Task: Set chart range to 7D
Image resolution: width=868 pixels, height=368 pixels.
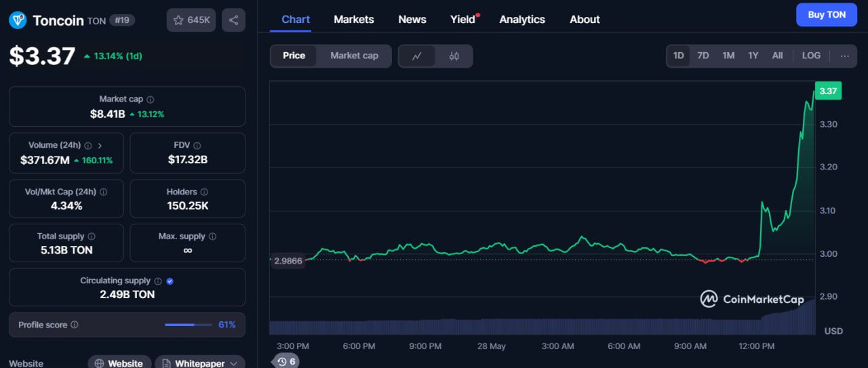Action: pos(703,56)
